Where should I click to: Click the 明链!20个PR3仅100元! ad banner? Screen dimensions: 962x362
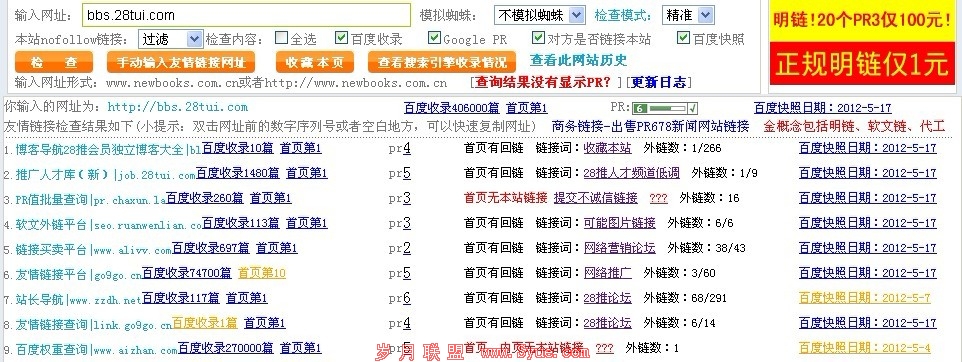[x=862, y=20]
